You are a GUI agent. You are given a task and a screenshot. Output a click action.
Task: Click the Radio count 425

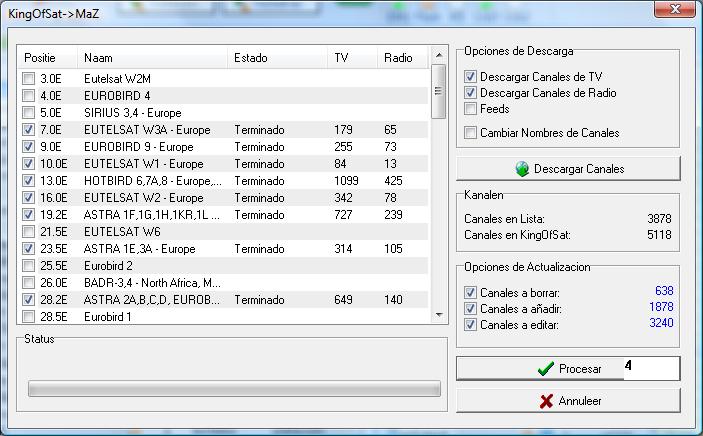point(393,181)
